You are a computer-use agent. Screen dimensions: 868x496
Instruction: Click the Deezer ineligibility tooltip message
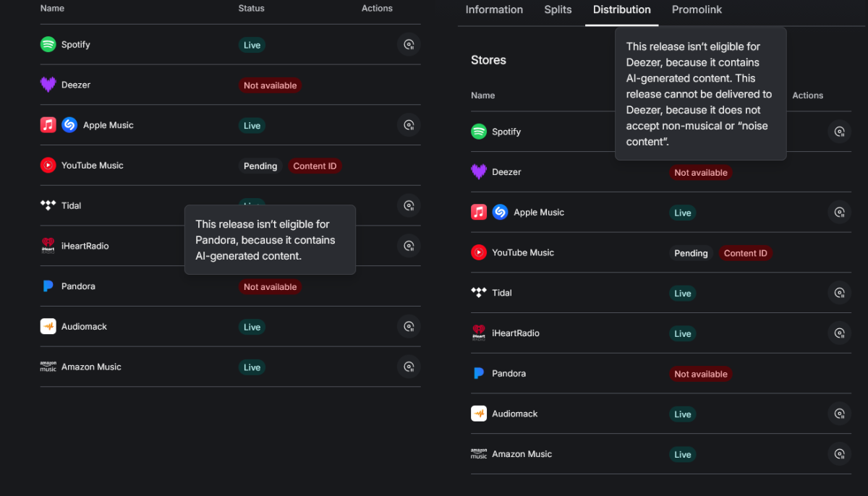700,94
